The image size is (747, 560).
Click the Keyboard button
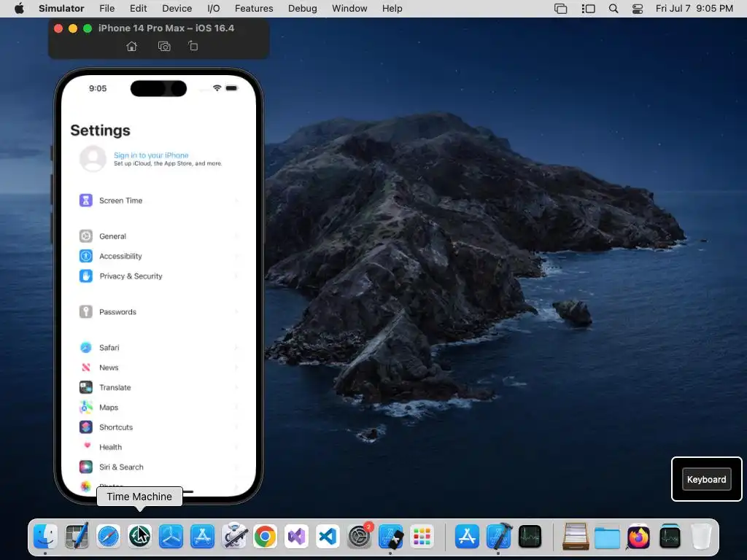(x=706, y=480)
